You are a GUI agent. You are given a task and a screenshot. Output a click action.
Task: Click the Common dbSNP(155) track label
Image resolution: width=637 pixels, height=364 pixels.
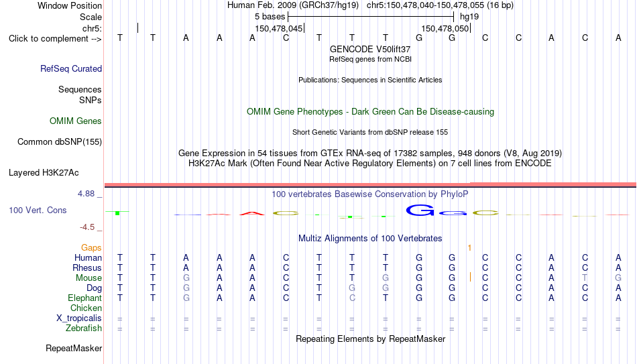[59, 142]
